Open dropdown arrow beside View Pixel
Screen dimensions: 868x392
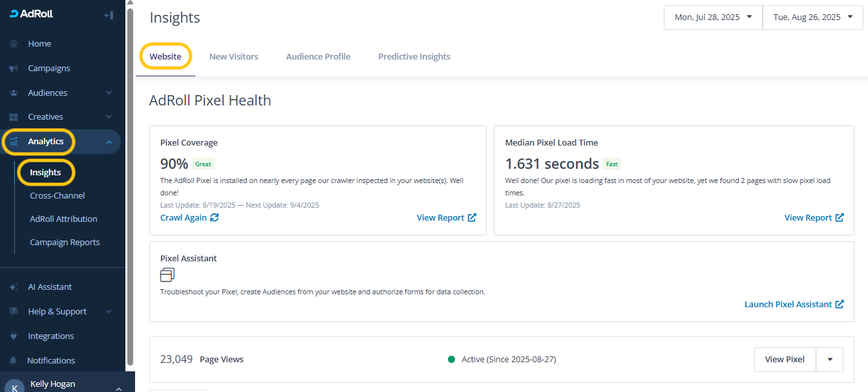tap(830, 360)
